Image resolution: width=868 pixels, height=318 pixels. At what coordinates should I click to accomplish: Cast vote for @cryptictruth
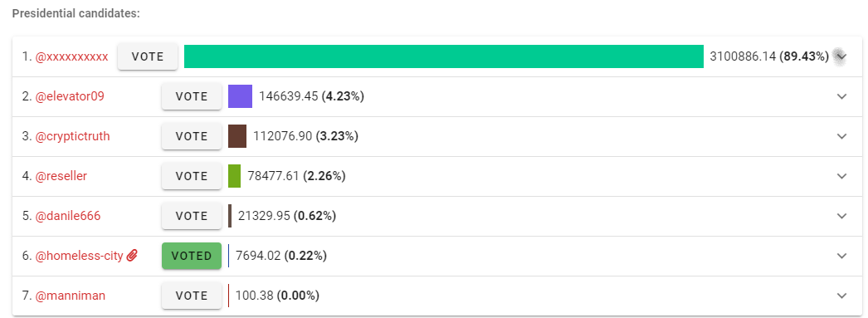[x=192, y=136]
